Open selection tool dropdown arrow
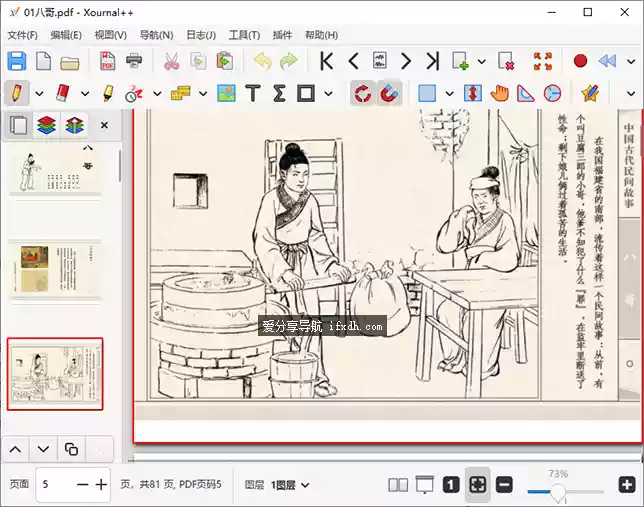This screenshot has height=507, width=644. 450,94
